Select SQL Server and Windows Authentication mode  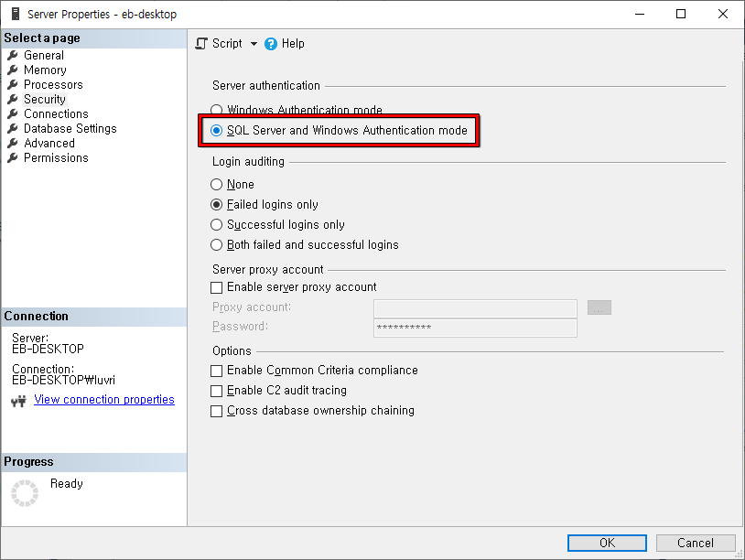216,130
